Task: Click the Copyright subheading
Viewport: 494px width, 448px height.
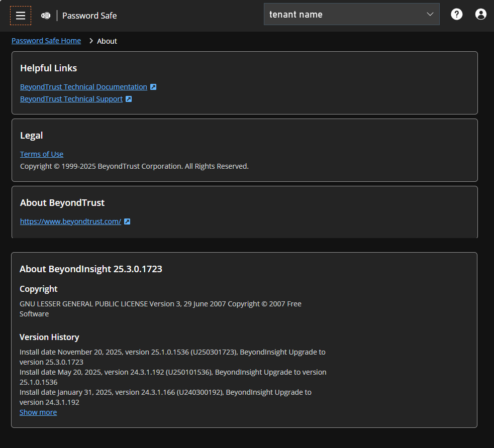Action: (x=38, y=289)
